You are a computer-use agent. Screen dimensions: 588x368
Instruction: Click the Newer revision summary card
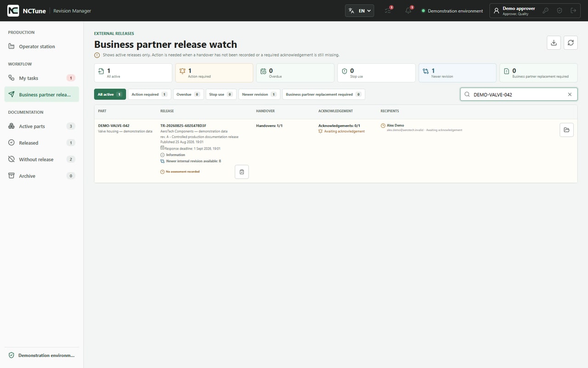coord(458,73)
